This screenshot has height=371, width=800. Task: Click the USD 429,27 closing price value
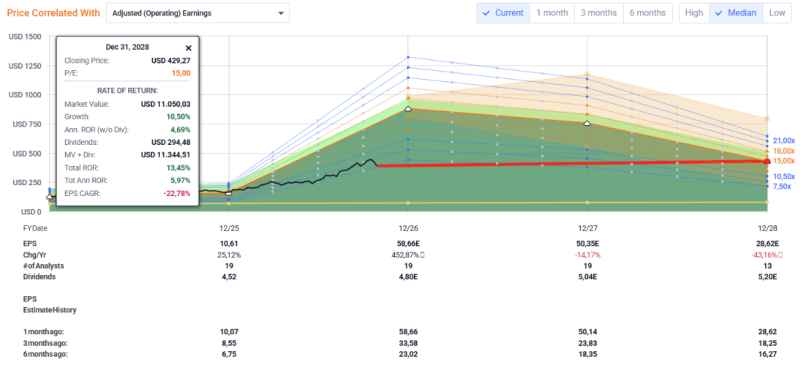pos(171,61)
